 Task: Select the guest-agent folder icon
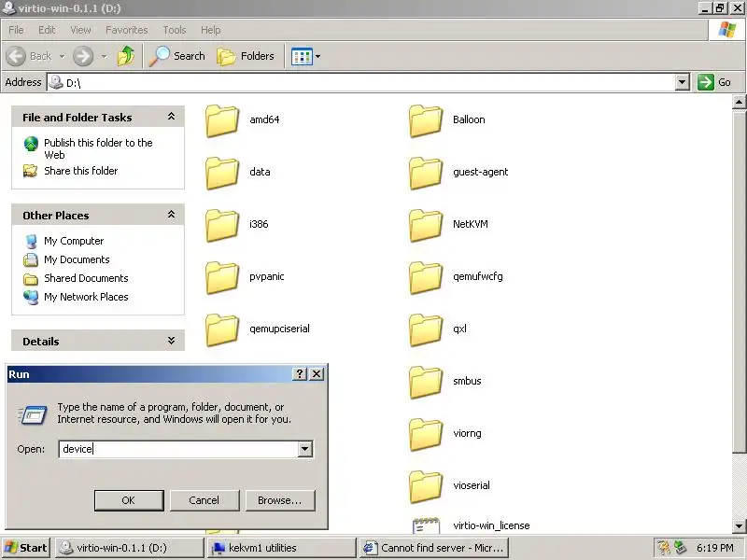pos(426,173)
